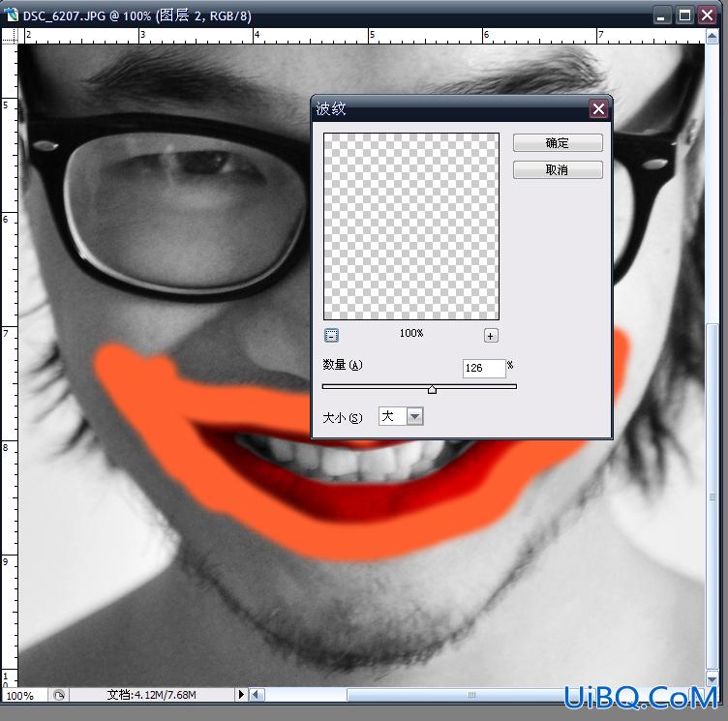This screenshot has height=721, width=728.
Task: Confirm the ripple filter with 确定 button
Action: 558,142
